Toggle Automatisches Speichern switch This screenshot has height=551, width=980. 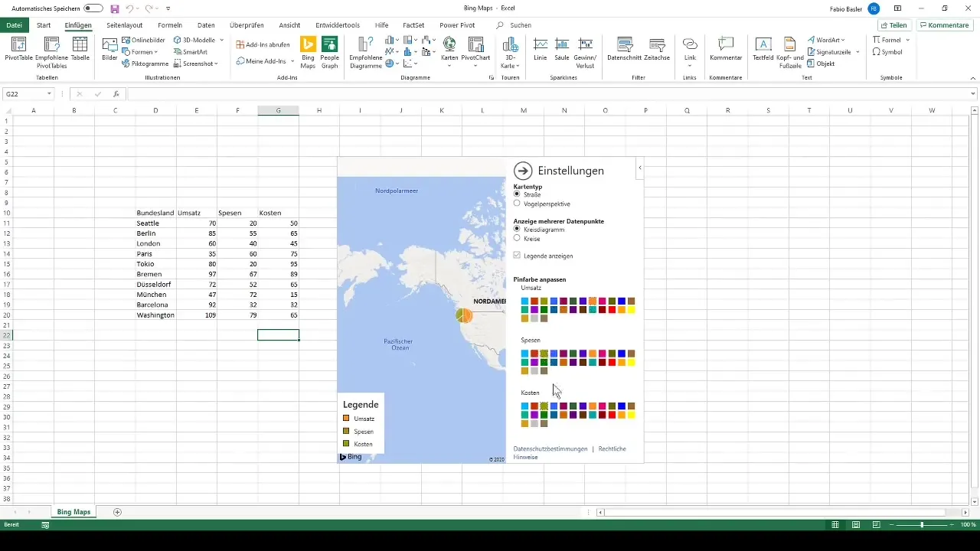tap(93, 8)
